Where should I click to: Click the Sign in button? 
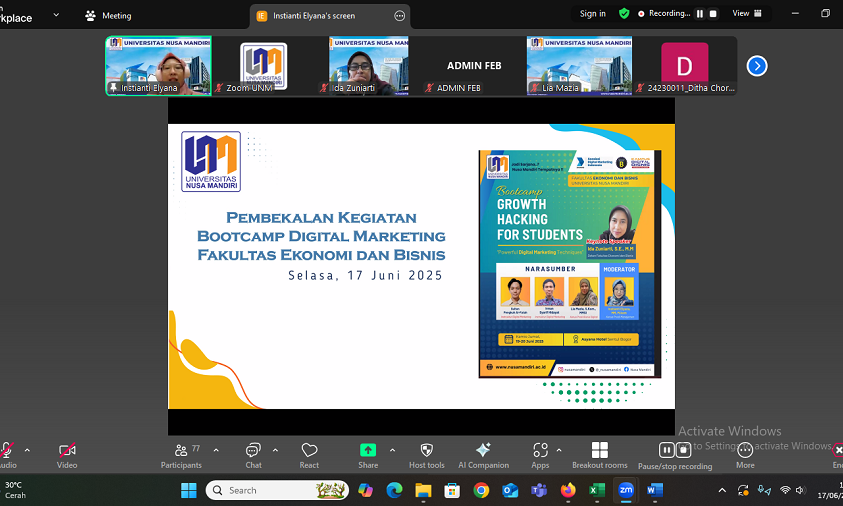pyautogui.click(x=592, y=14)
